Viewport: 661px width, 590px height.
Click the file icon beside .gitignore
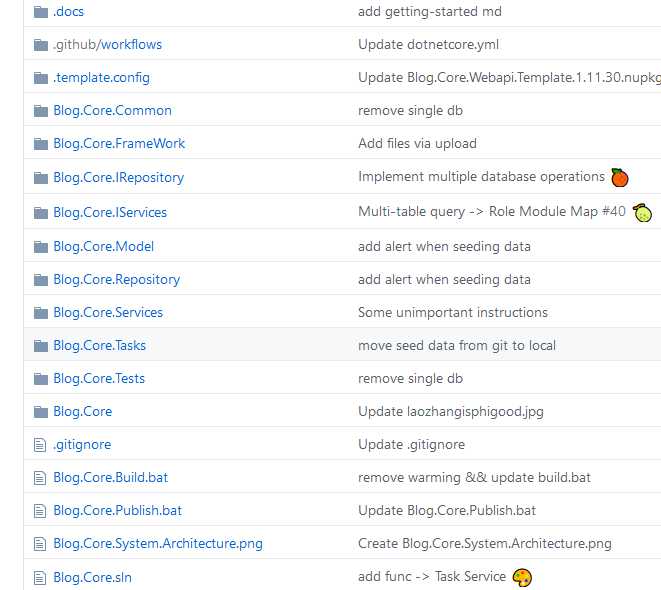pyautogui.click(x=41, y=445)
